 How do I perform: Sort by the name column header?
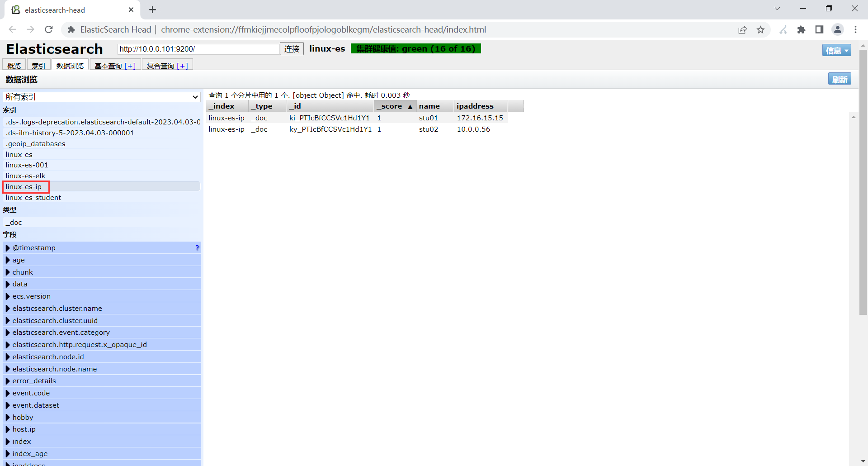tap(435, 106)
